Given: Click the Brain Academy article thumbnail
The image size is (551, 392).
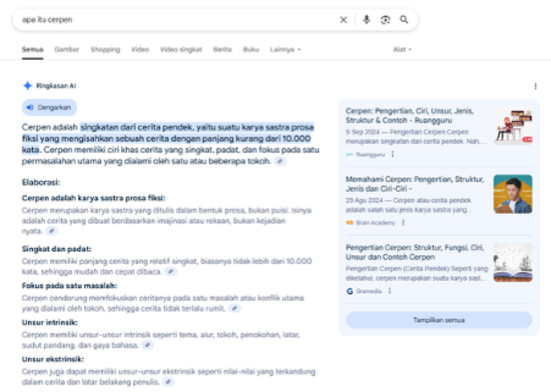Looking at the screenshot, I should coord(513,194).
